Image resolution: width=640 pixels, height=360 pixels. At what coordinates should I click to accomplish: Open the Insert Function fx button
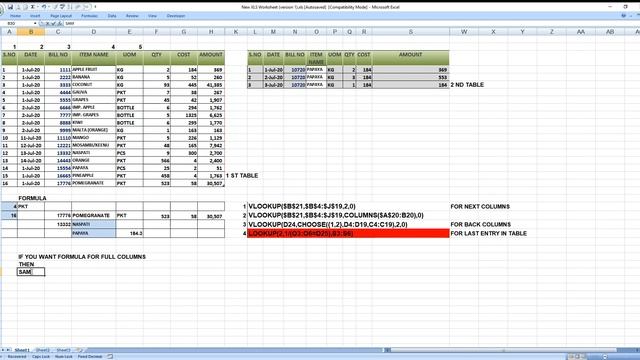tap(60, 24)
